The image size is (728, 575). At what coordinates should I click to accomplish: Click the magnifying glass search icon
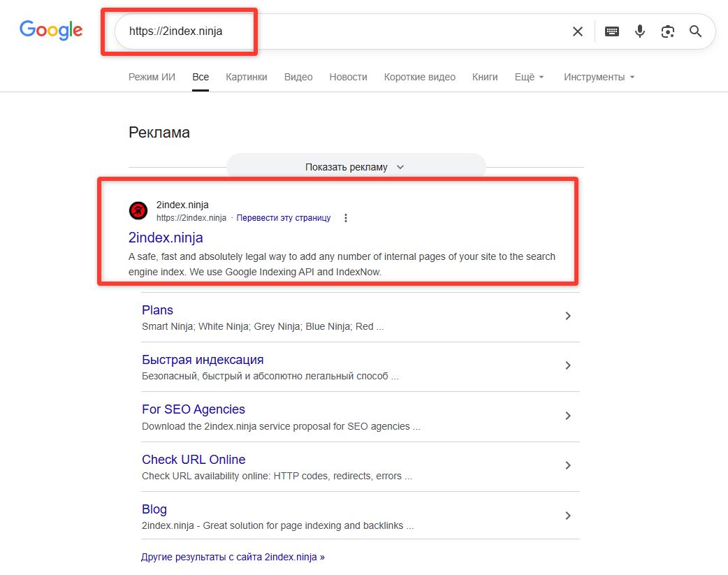tap(695, 31)
